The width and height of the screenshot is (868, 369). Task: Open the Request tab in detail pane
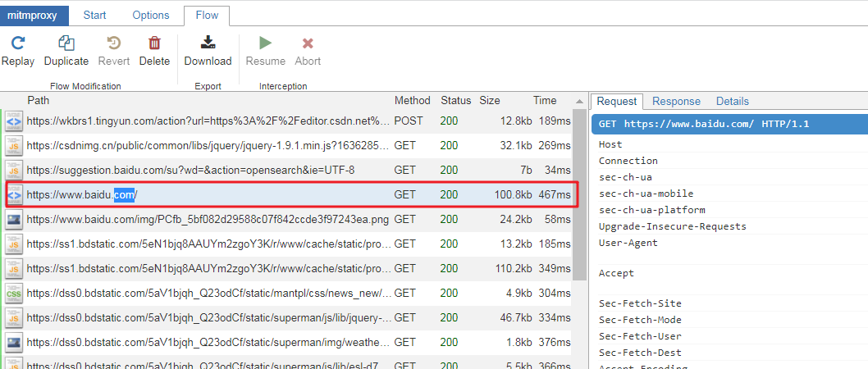pos(617,101)
